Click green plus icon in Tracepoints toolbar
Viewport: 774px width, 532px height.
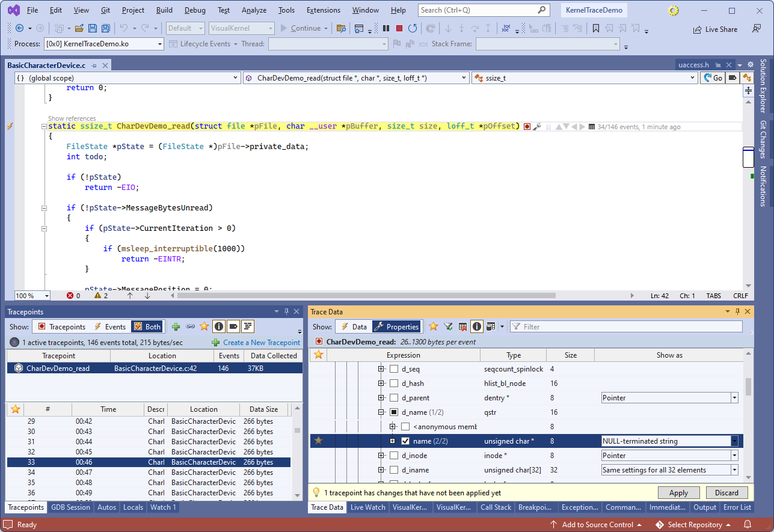point(176,326)
